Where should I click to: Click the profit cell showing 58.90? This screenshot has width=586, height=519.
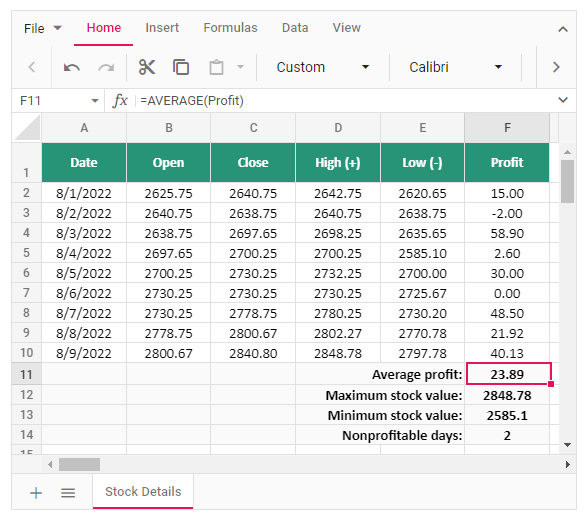[x=507, y=233]
